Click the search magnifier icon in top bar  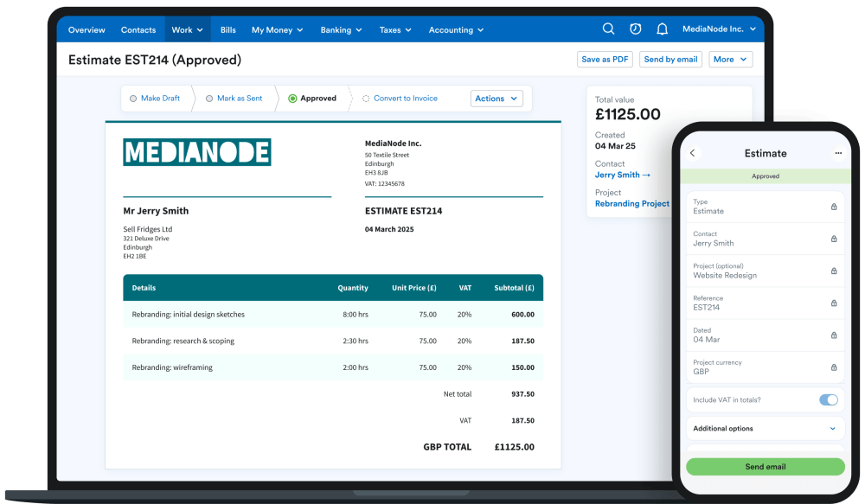click(x=608, y=29)
